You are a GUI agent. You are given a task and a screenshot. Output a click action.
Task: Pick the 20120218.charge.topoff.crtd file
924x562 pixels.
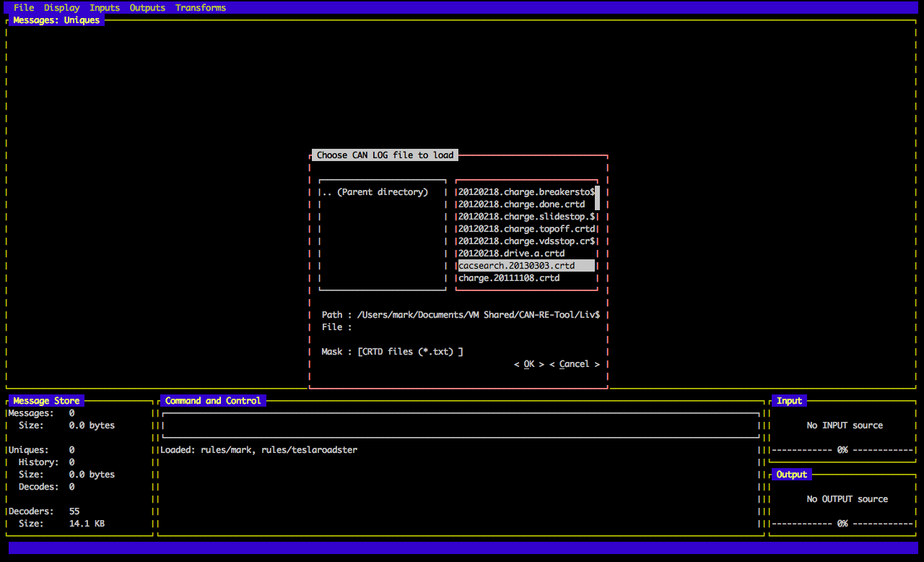coord(526,229)
